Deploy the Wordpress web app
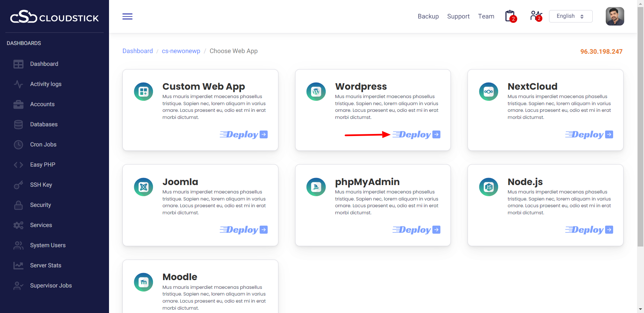 coord(416,135)
